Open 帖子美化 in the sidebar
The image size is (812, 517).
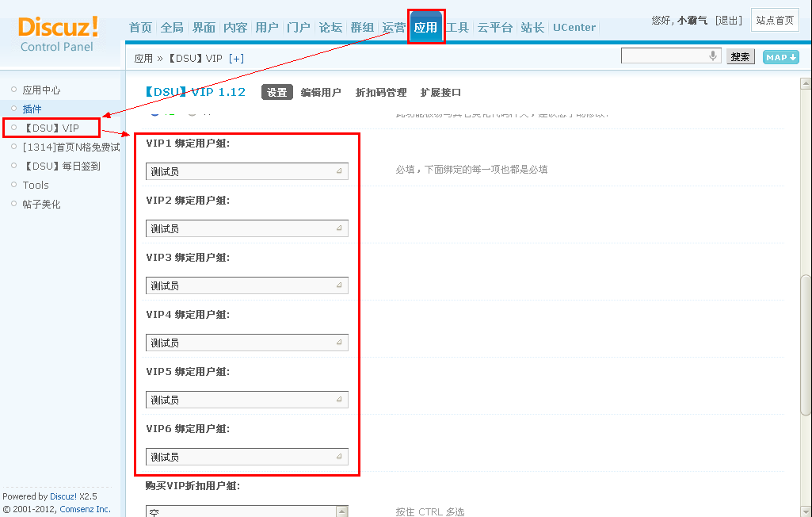point(41,205)
